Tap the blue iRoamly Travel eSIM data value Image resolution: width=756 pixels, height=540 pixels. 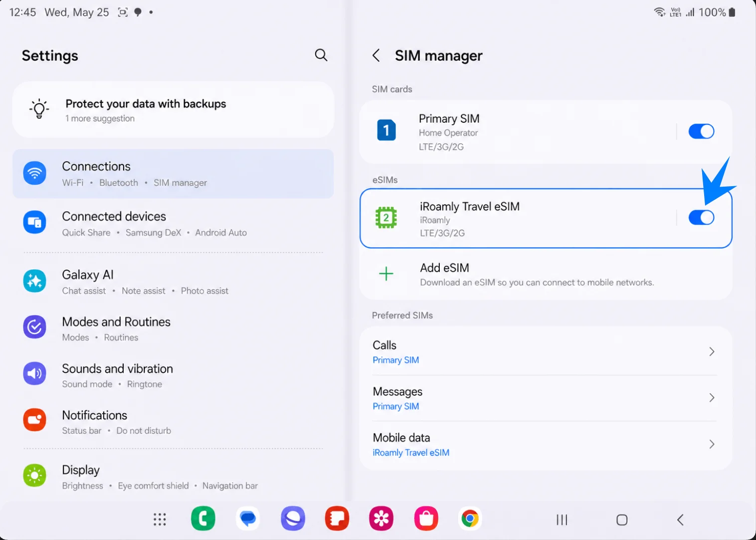[411, 453]
